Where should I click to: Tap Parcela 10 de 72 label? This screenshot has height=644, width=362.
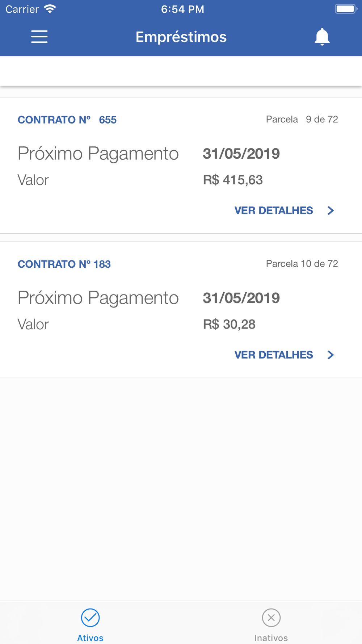pyautogui.click(x=302, y=264)
